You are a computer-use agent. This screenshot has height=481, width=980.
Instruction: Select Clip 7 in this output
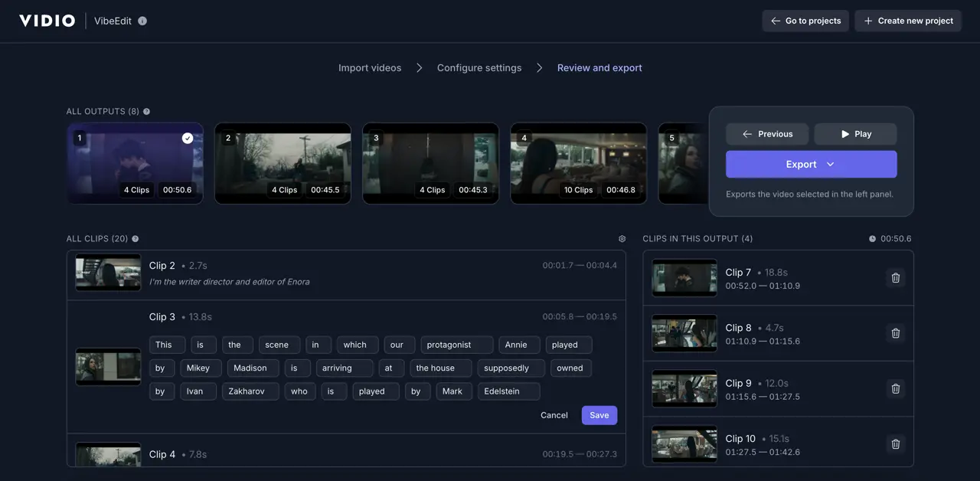click(778, 278)
